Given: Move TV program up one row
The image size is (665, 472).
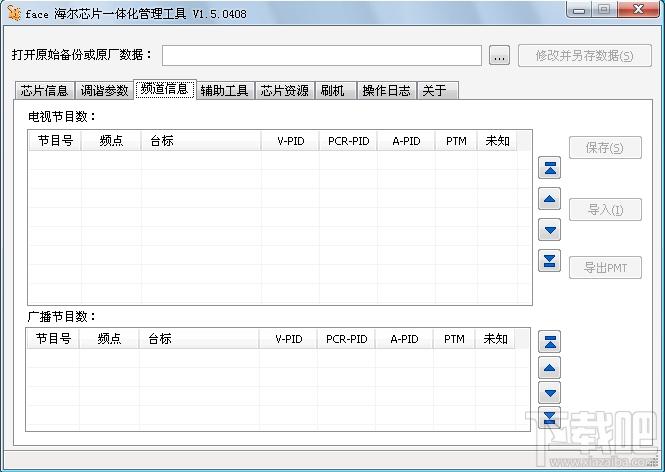Looking at the screenshot, I should pos(549,198).
